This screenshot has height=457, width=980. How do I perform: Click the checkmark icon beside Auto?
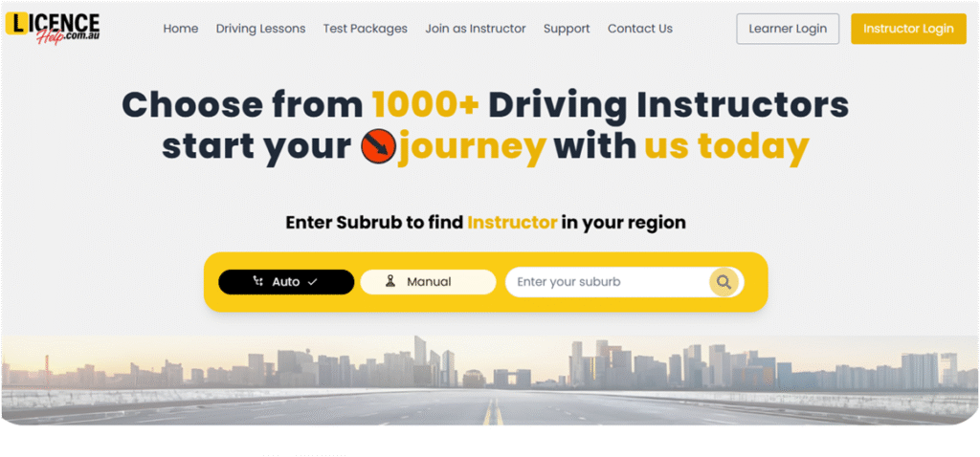pyautogui.click(x=313, y=282)
